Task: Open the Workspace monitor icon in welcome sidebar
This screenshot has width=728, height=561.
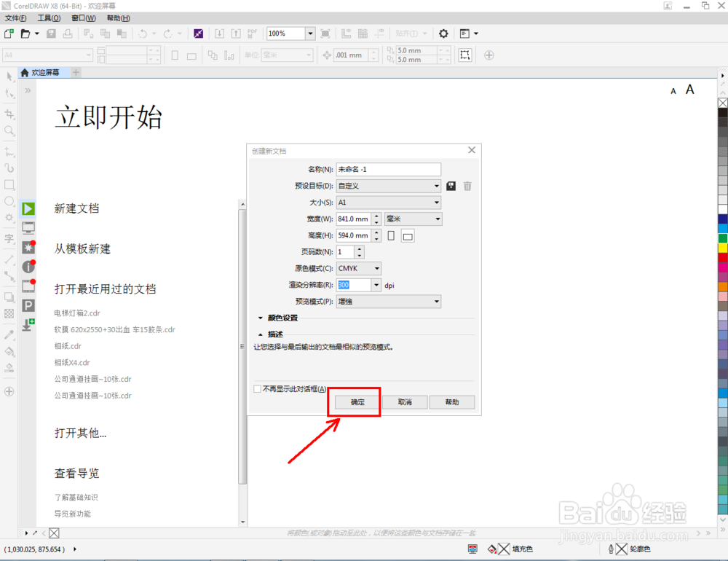Action: coord(28,228)
